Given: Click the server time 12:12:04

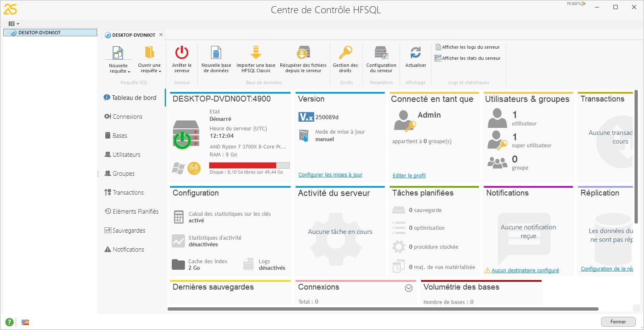Looking at the screenshot, I should pyautogui.click(x=222, y=136).
